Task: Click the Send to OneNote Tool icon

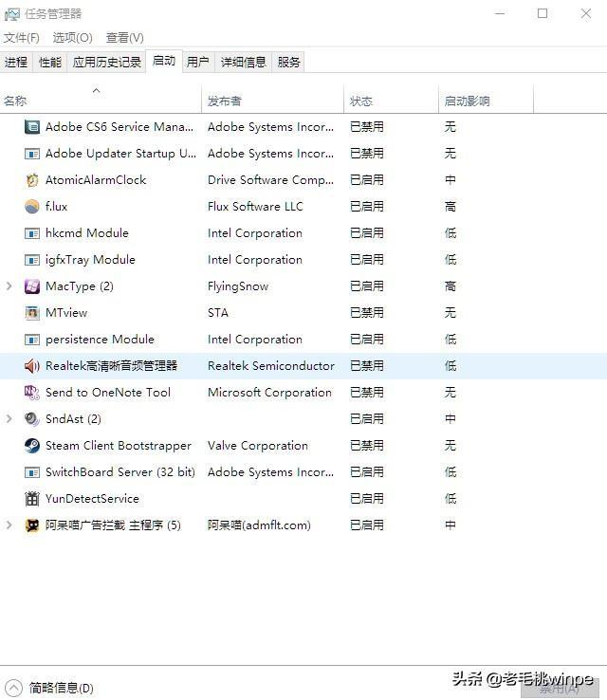Action: click(32, 393)
